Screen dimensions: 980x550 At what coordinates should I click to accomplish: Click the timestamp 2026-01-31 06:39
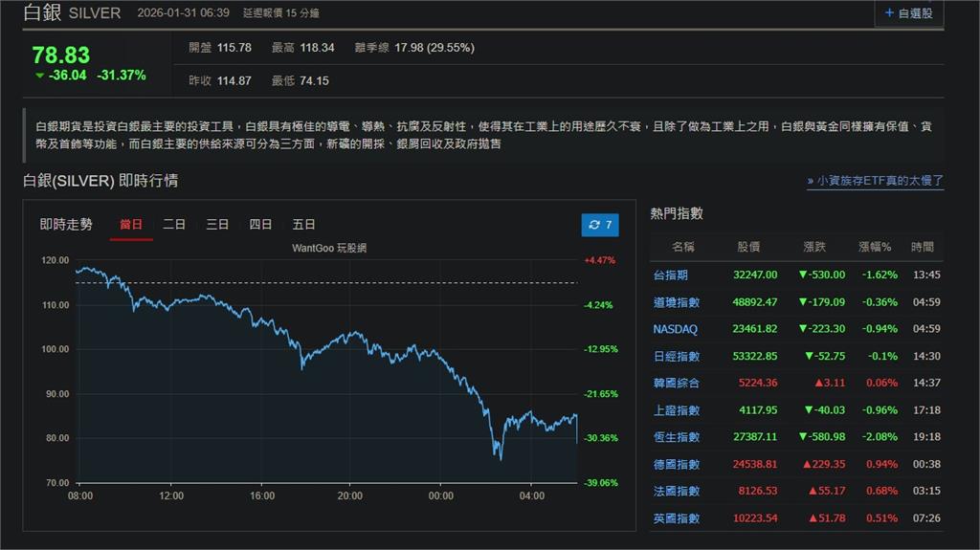[x=183, y=13]
